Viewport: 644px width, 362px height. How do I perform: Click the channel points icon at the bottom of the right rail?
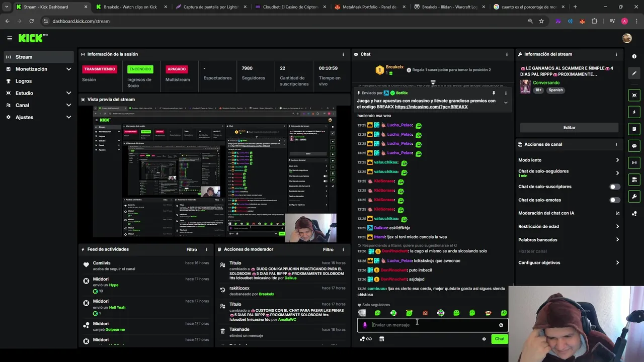click(634, 214)
